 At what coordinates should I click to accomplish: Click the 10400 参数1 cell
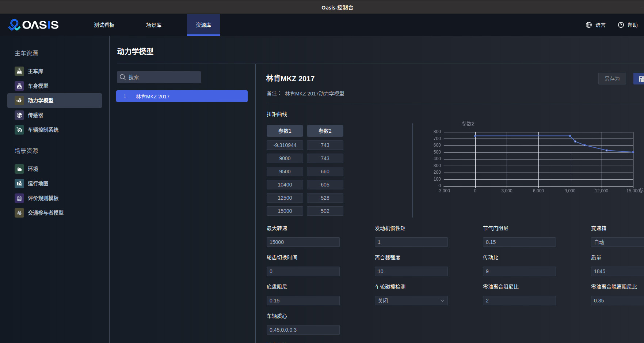coord(285,185)
